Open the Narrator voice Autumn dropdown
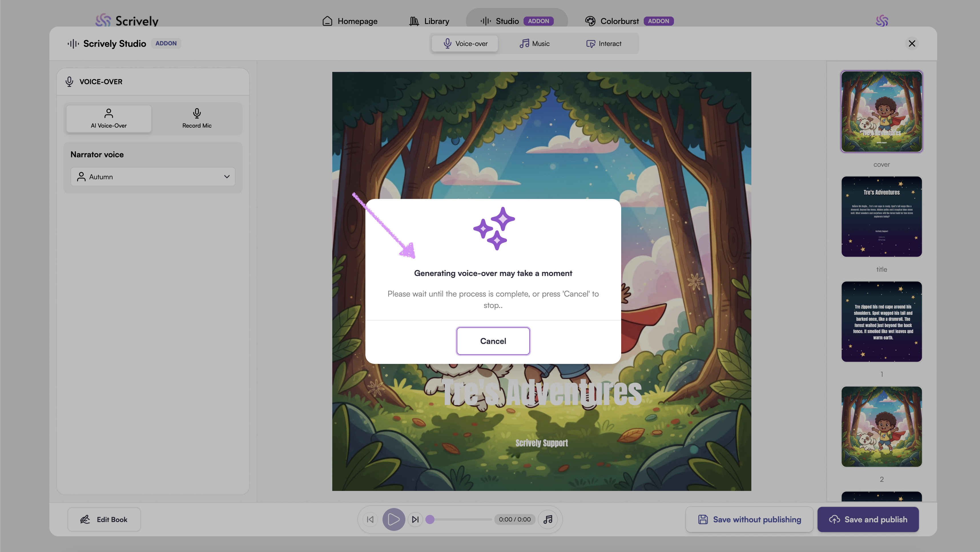The width and height of the screenshot is (980, 552). click(153, 176)
